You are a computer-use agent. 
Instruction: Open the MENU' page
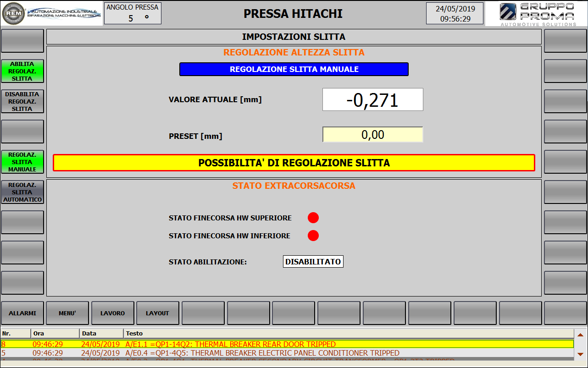(67, 313)
